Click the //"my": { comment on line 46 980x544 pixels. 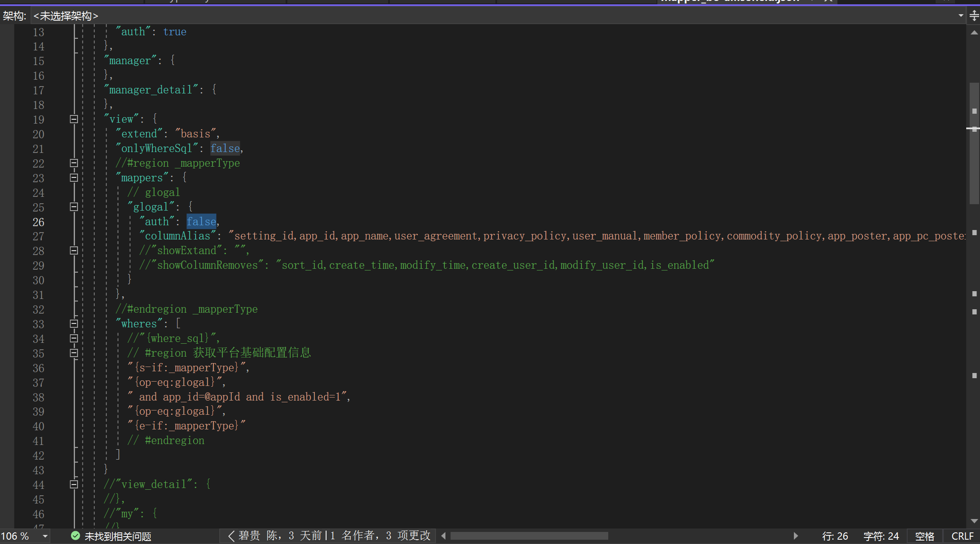point(131,513)
